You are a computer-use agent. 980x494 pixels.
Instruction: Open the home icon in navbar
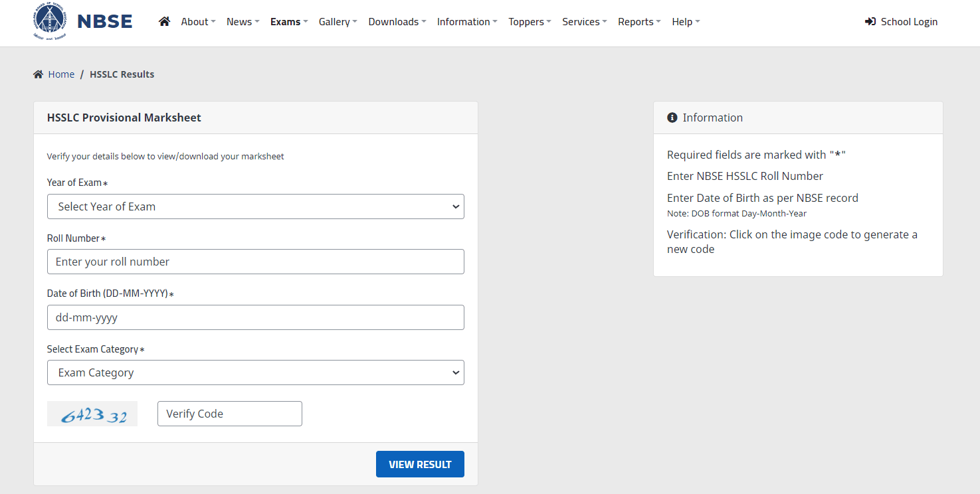pyautogui.click(x=165, y=21)
